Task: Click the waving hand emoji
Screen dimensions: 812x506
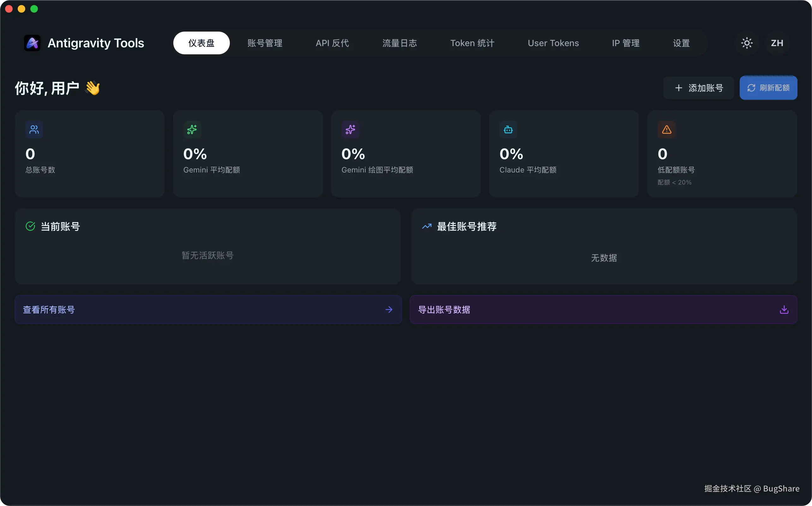Action: coord(93,88)
